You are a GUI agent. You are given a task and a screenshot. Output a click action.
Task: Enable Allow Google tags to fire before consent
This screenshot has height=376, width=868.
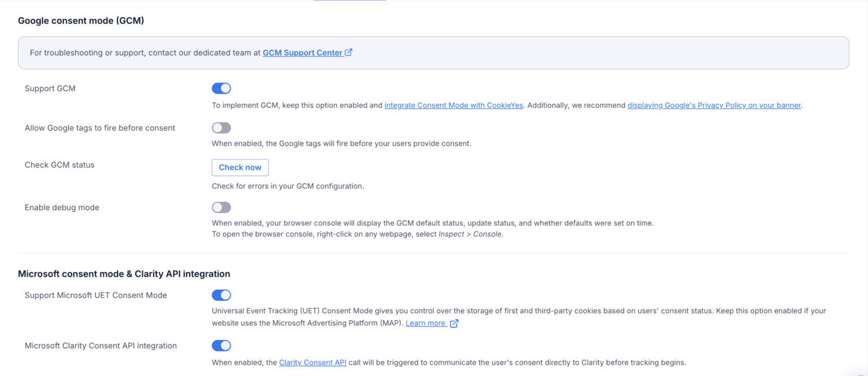[222, 128]
